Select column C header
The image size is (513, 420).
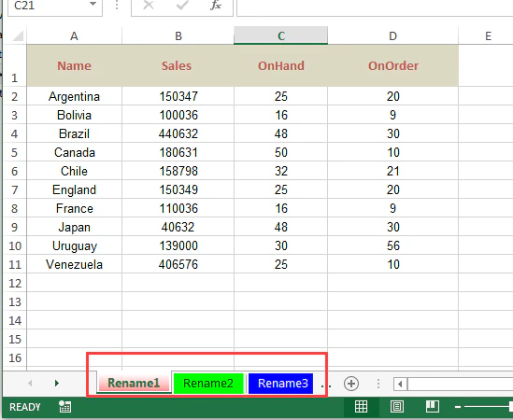click(280, 35)
